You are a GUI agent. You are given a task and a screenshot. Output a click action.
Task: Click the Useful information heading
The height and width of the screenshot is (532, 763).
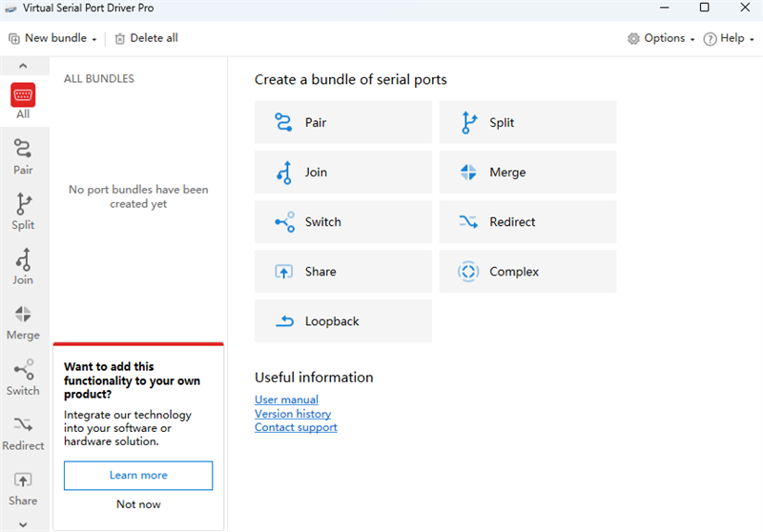pos(314,378)
